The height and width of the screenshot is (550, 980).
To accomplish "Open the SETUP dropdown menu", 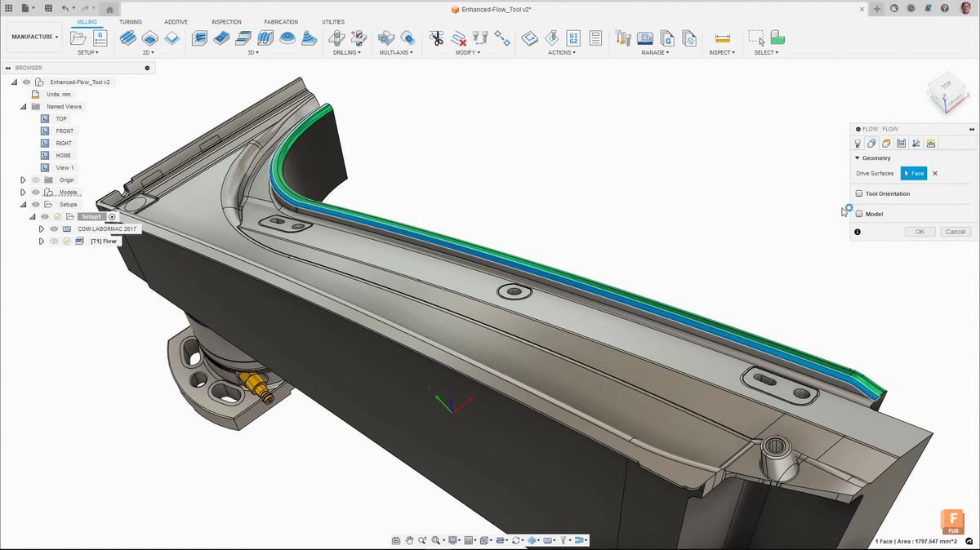I will point(88,52).
